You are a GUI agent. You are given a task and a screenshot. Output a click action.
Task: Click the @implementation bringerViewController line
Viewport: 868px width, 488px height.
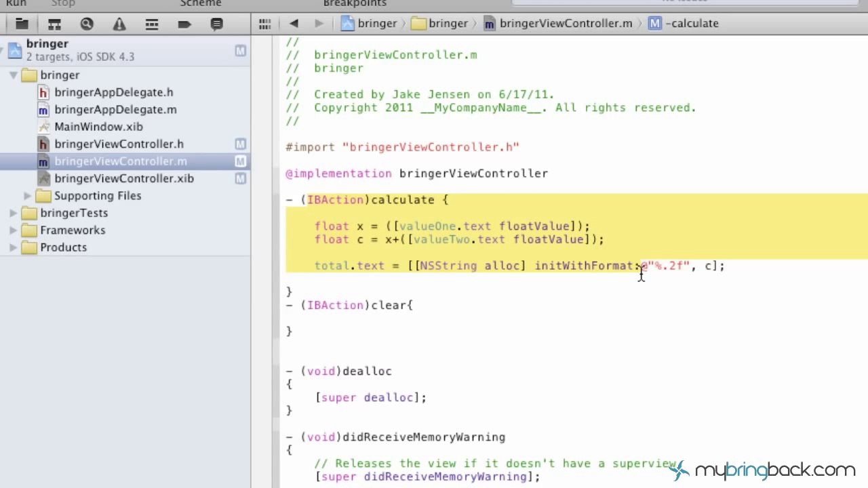click(x=416, y=174)
